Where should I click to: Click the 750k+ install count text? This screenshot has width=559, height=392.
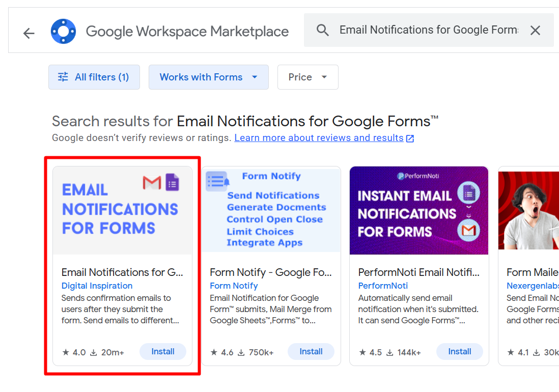tap(261, 352)
